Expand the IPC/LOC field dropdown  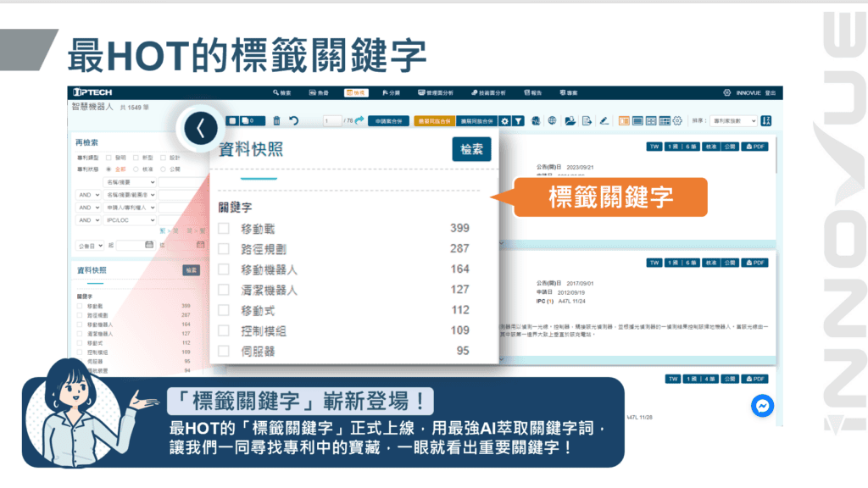tap(130, 220)
